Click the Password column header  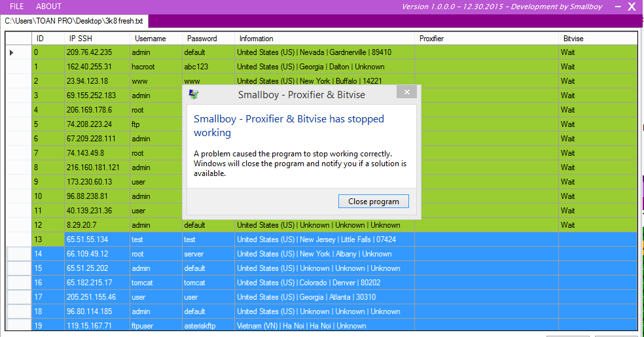point(208,39)
